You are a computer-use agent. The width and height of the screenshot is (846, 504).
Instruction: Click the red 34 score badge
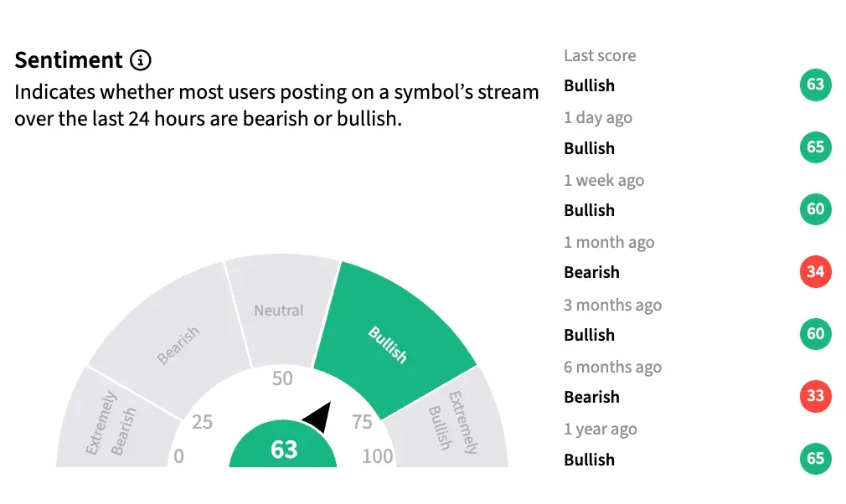pos(815,272)
